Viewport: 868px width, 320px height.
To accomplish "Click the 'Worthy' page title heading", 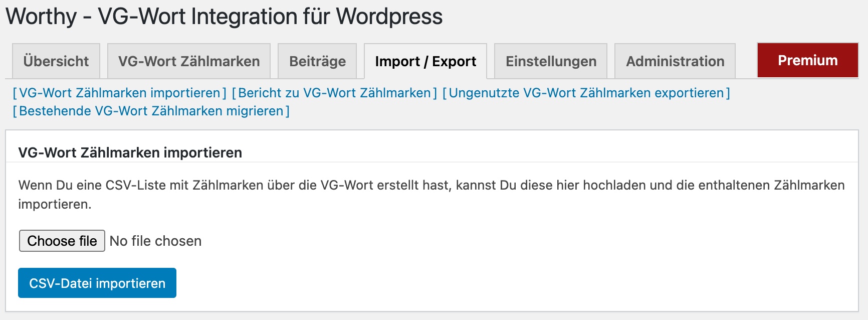I will coord(41,16).
